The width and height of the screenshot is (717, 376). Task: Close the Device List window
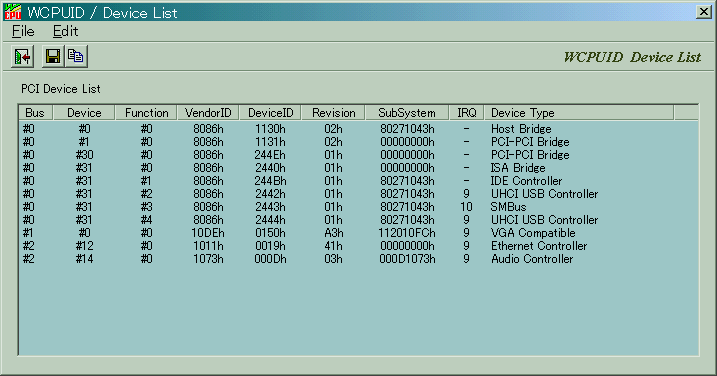[x=703, y=12]
